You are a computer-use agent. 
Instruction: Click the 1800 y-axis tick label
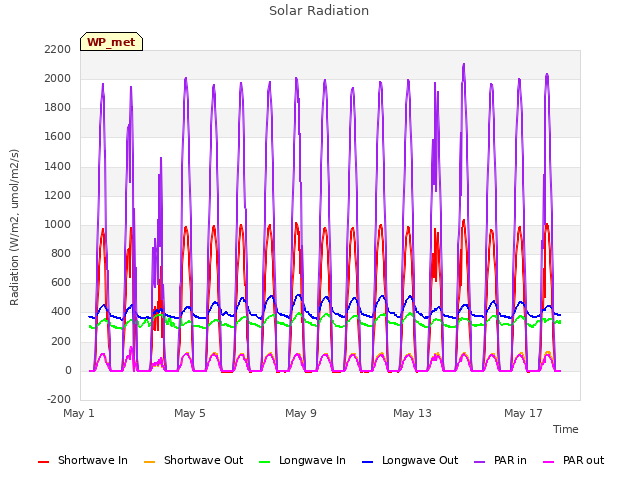tap(58, 108)
